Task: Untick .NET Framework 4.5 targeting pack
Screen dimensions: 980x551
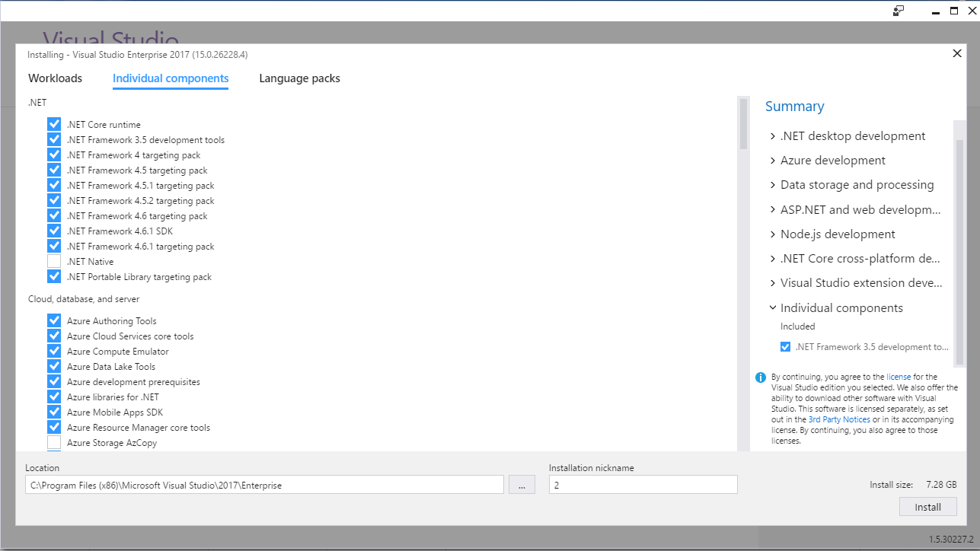Action: (54, 170)
